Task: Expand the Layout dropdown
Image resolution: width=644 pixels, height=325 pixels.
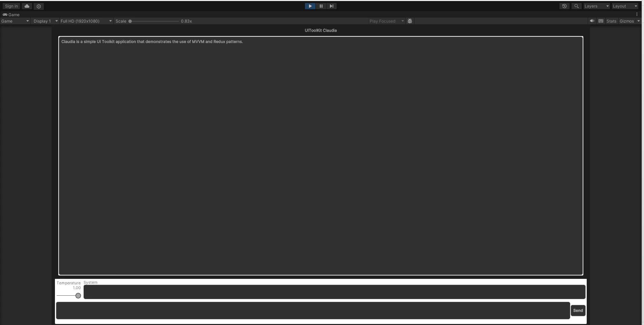Action: pyautogui.click(x=625, y=6)
